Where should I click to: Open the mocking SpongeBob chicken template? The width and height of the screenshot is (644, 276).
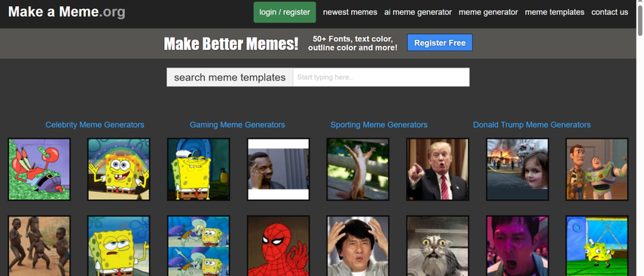[x=597, y=246]
